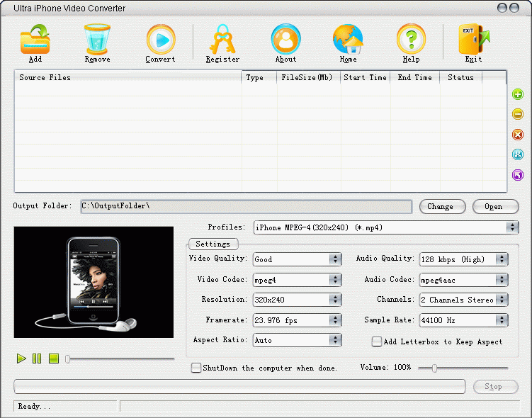Click the Start Time column header
This screenshot has width=532, height=418.
point(365,77)
